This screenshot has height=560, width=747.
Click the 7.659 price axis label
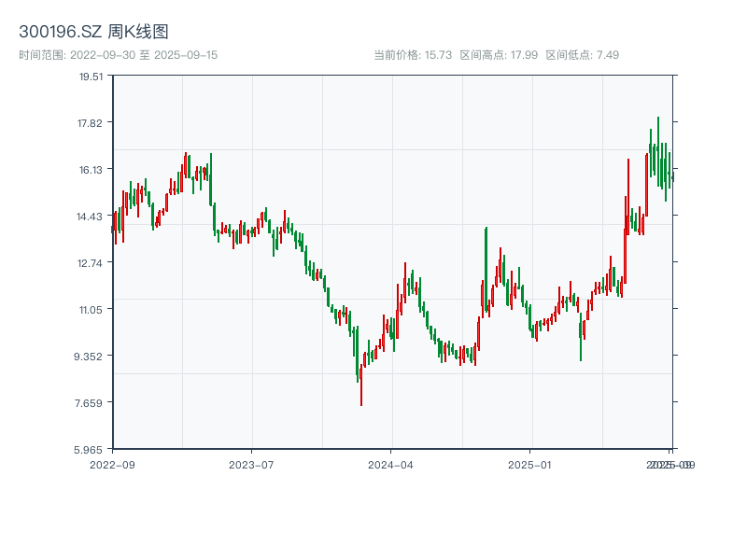click(x=91, y=403)
